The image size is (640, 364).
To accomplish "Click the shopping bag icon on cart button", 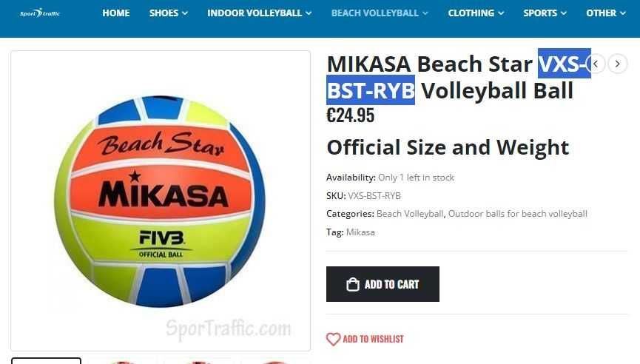I will pyautogui.click(x=353, y=284).
